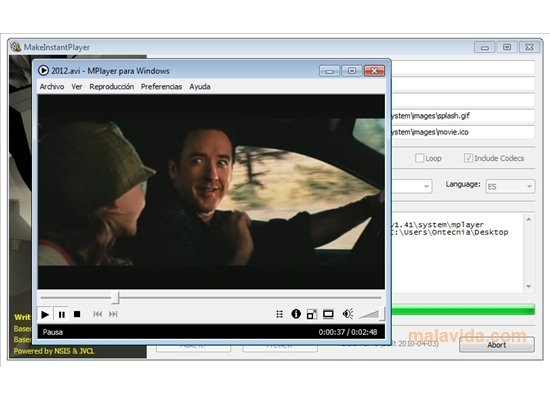Open the playlist dotted icon
The image size is (550, 400).
click(x=279, y=314)
